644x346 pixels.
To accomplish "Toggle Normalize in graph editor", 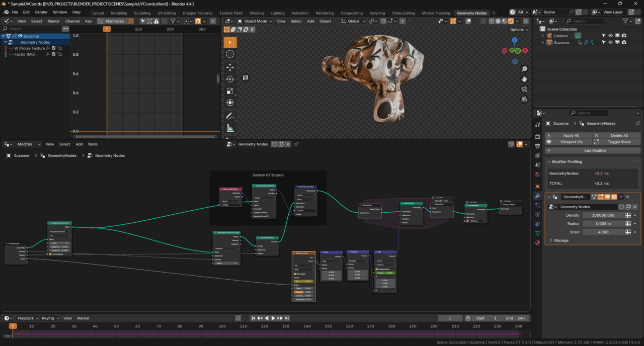I will (x=112, y=21).
